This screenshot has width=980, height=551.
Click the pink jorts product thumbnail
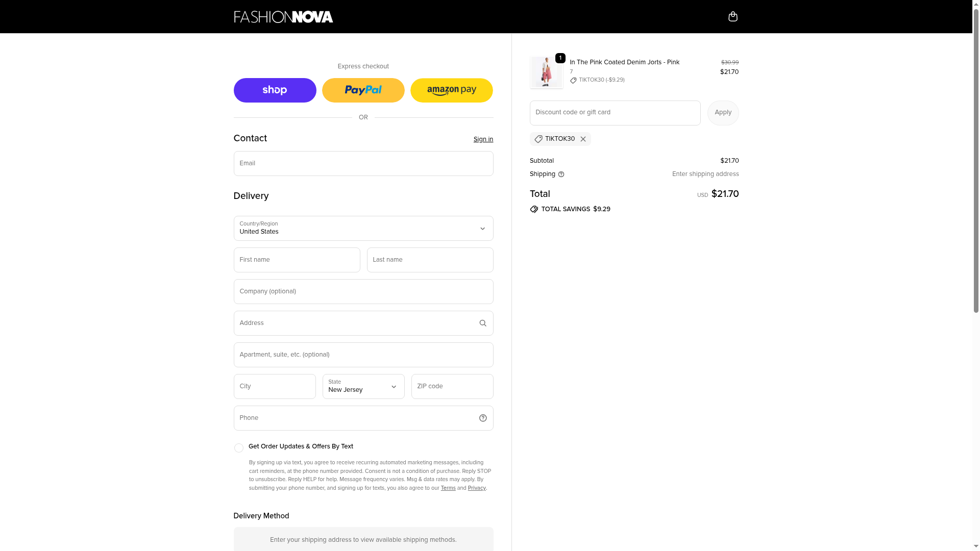[x=546, y=72]
